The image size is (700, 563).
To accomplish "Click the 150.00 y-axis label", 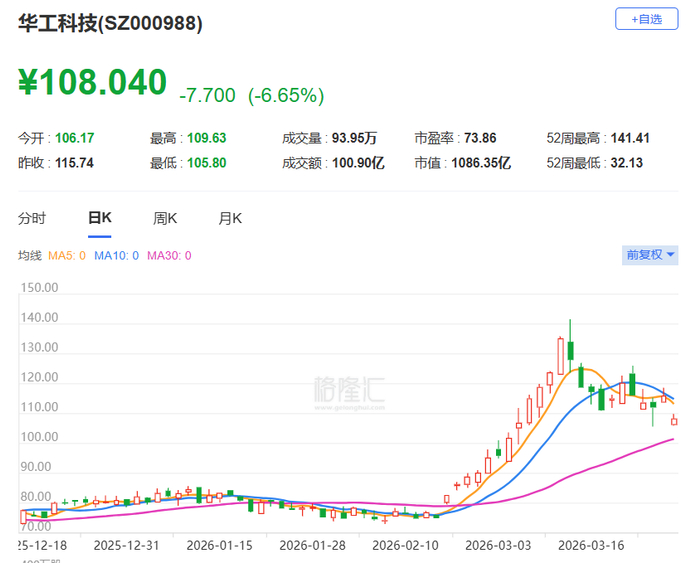I will pos(39,288).
